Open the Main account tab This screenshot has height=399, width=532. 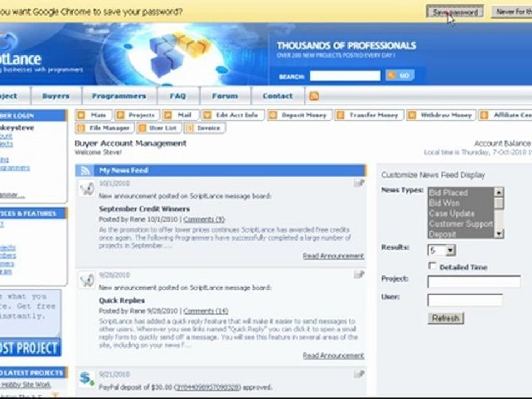[x=94, y=115]
